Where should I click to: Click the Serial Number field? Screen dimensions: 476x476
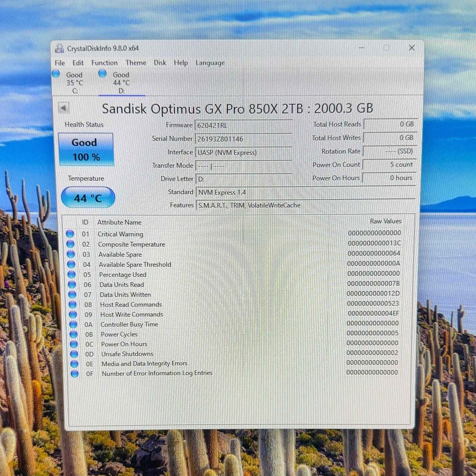coord(243,139)
